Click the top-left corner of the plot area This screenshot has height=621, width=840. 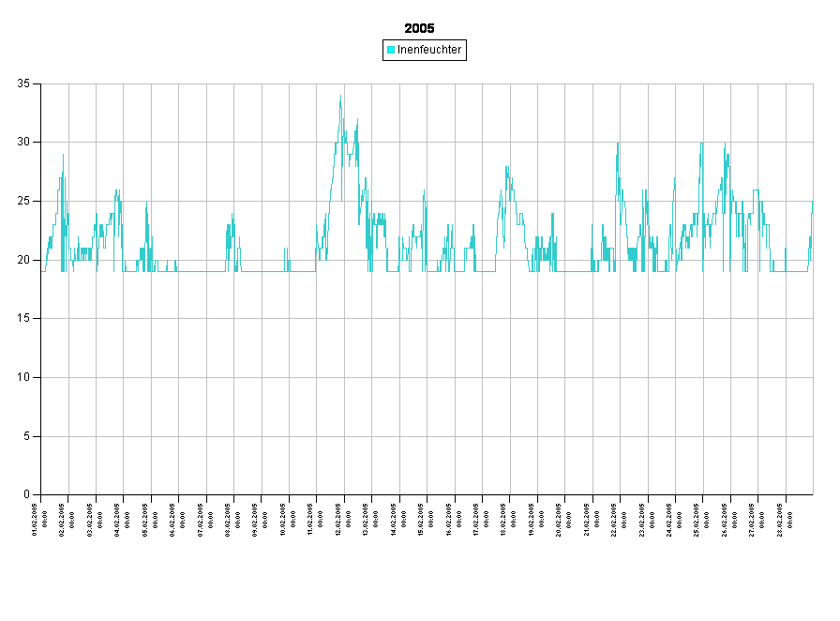pos(42,85)
